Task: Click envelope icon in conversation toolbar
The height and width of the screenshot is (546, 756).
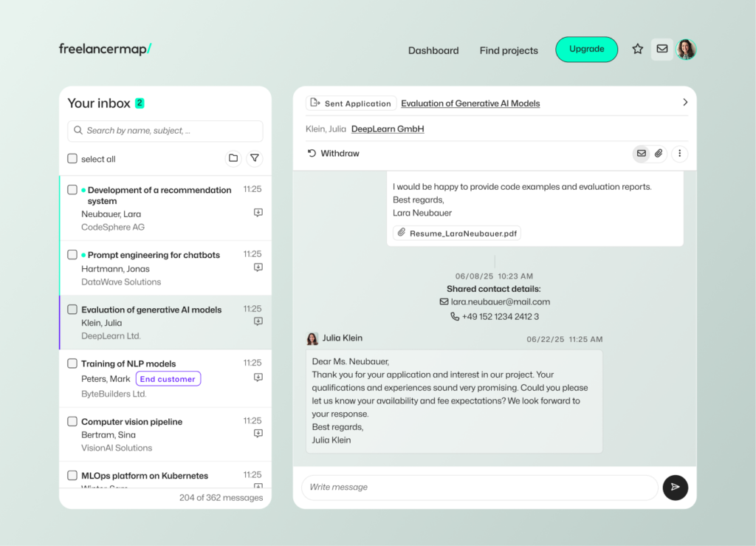Action: tap(641, 154)
